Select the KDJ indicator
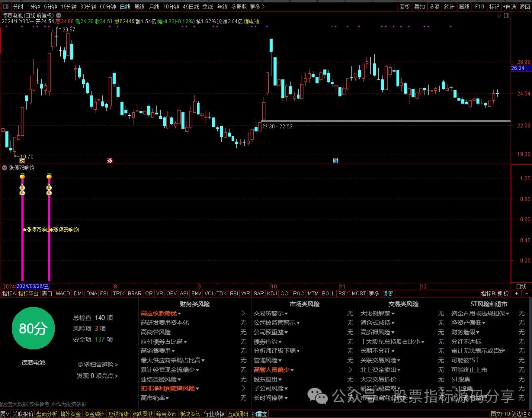Screen dimensions: 532x418 272,293
